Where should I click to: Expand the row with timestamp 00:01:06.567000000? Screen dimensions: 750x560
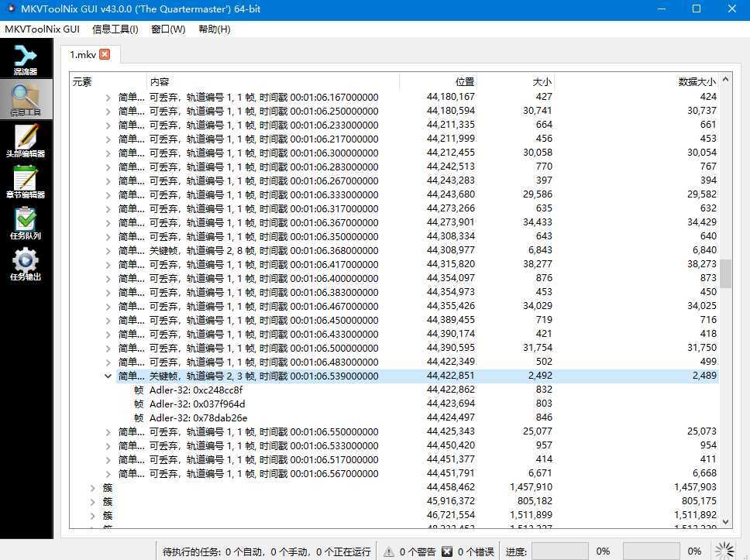pyautogui.click(x=108, y=473)
